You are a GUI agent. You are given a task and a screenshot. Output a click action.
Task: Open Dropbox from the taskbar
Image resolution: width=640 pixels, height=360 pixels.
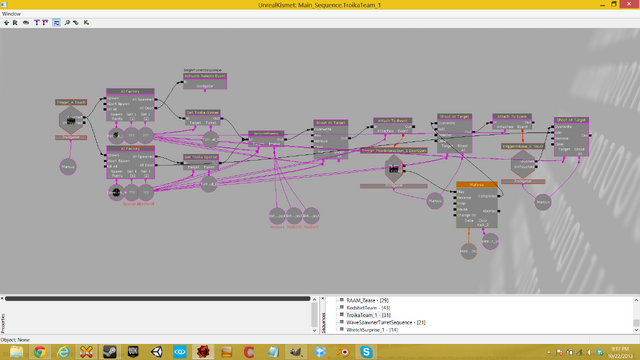320,352
